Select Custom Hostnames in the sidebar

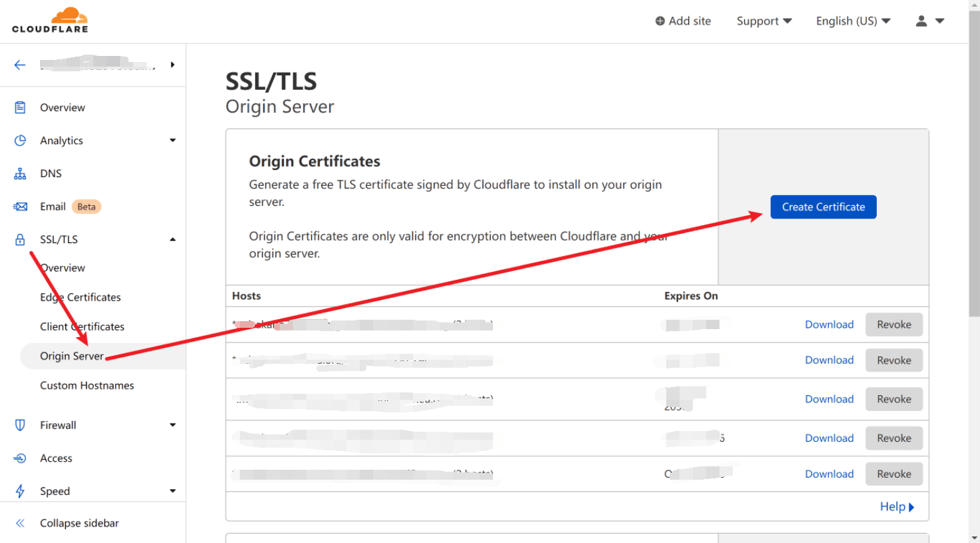point(87,386)
